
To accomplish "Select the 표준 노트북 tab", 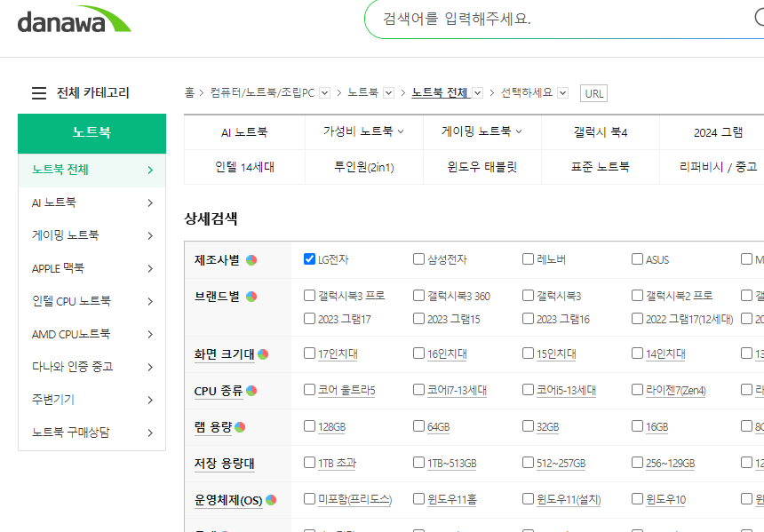I will coord(601,167).
